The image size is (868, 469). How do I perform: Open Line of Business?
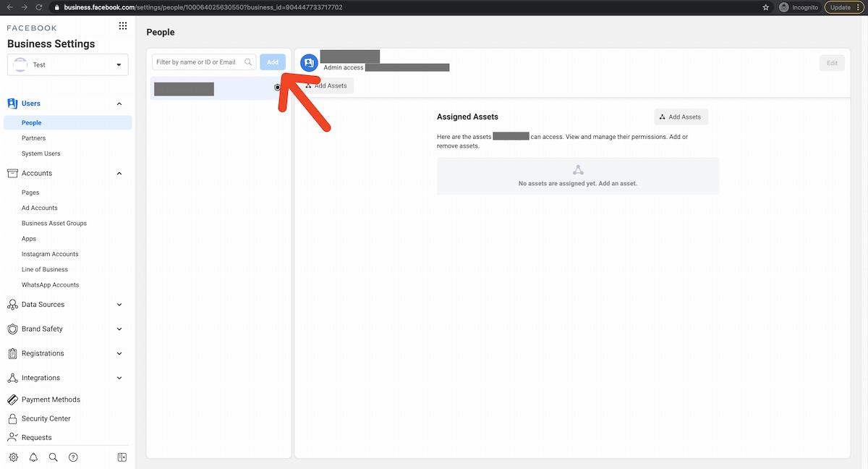tap(45, 269)
